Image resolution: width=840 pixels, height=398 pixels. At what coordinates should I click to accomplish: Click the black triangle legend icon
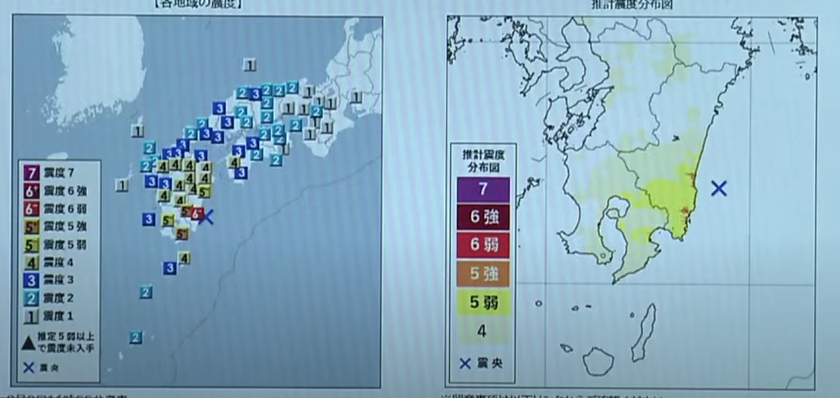pyautogui.click(x=29, y=343)
